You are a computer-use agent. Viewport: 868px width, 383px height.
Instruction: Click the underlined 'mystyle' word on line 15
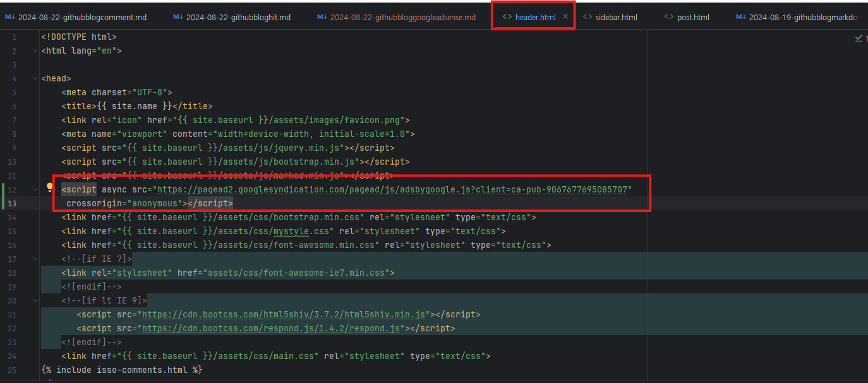(x=291, y=231)
